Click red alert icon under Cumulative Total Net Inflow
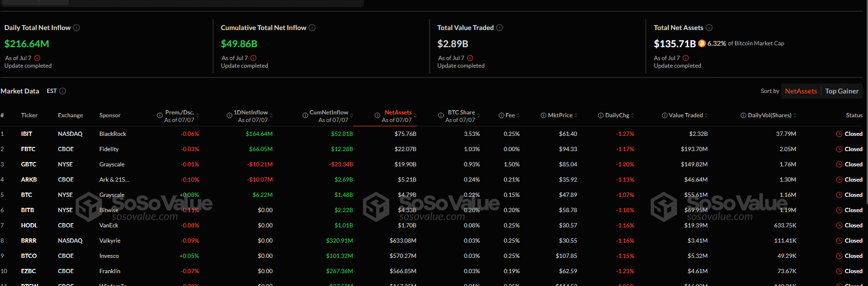The height and width of the screenshot is (286, 868). pos(253,58)
